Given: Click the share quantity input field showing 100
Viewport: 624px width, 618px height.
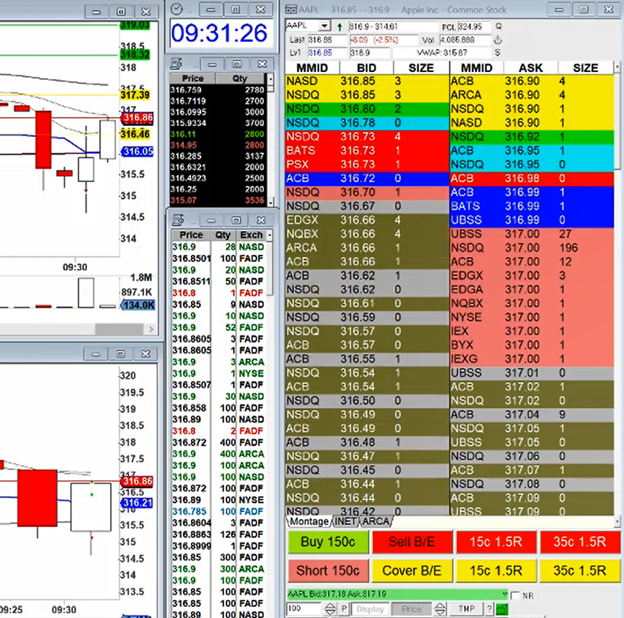Looking at the screenshot, I should pyautogui.click(x=304, y=608).
